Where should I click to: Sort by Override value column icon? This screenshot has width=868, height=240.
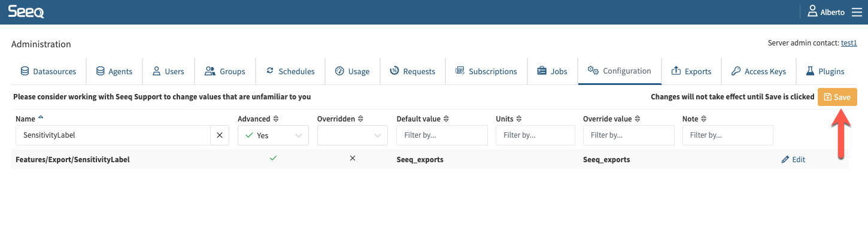(637, 119)
